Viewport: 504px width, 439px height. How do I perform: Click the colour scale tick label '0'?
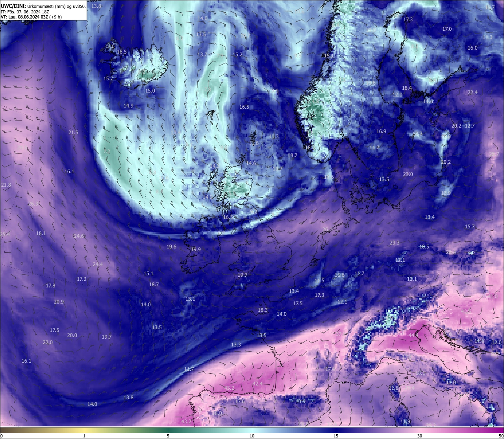(2, 436)
